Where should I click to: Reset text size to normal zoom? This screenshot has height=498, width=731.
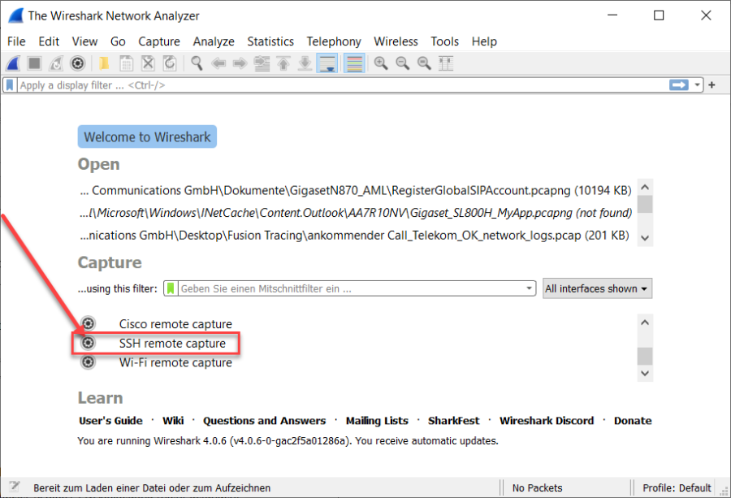(424, 63)
